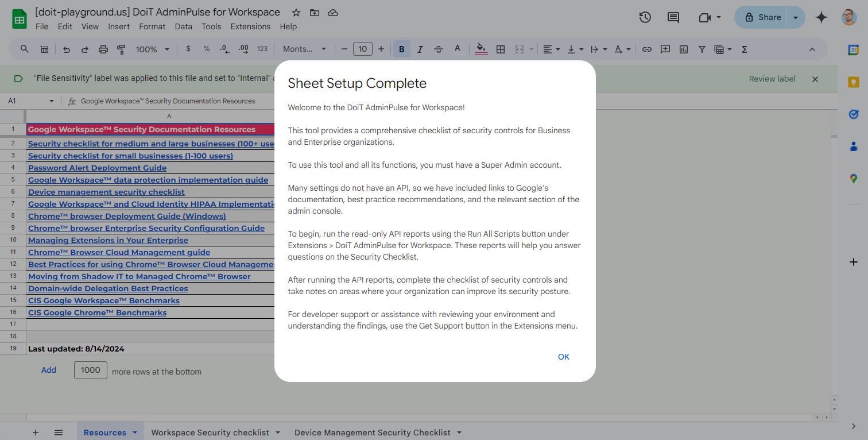Click the redo arrow
The height and width of the screenshot is (440, 868).
(x=85, y=49)
